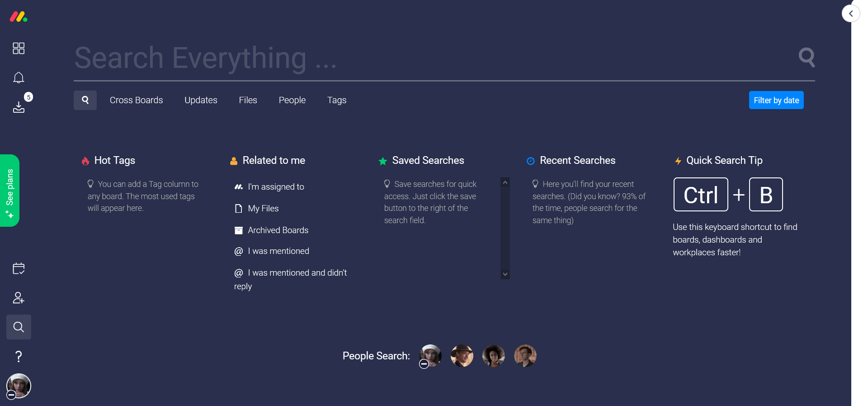
Task: Click the down arrow on Saved Searches scrollbar
Action: pos(505,274)
